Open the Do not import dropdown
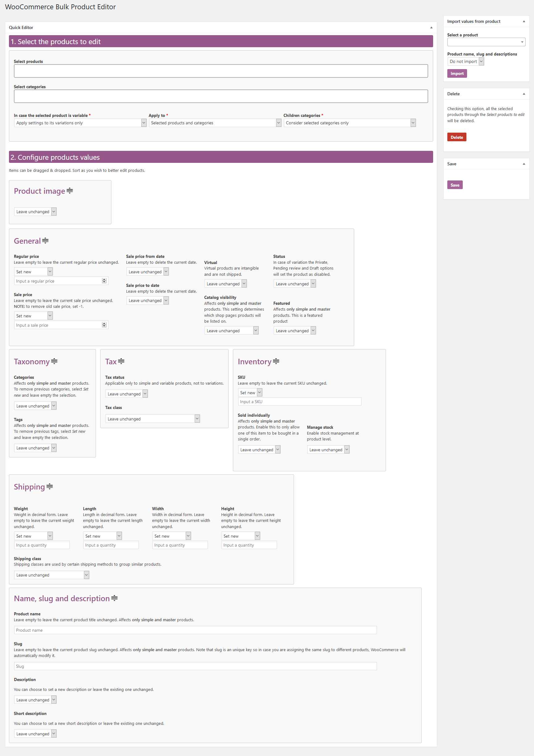 pos(466,62)
